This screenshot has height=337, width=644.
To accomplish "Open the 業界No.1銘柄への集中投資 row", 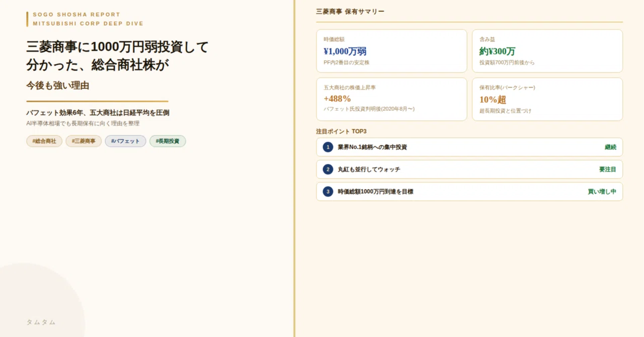I will [x=469, y=147].
